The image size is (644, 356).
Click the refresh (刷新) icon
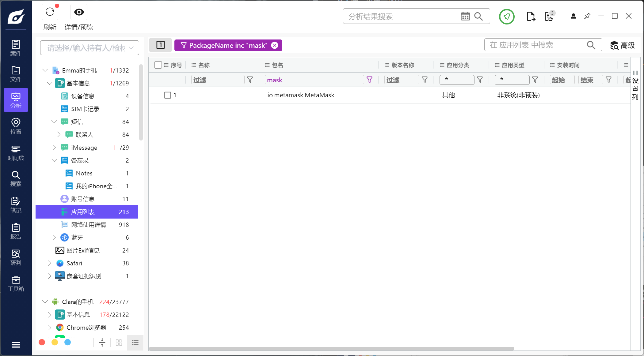coord(50,12)
